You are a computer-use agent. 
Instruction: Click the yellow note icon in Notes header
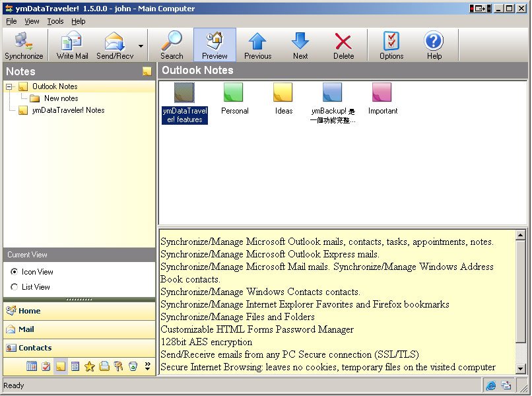coord(147,71)
